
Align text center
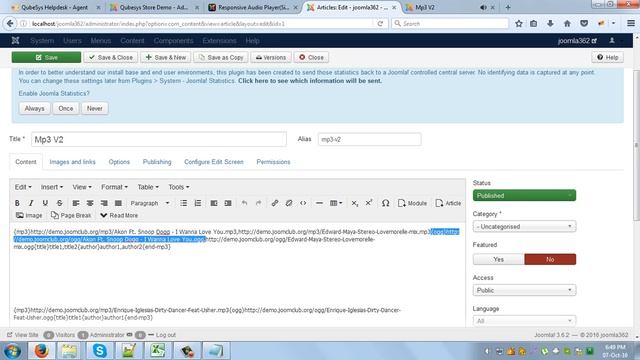click(90, 203)
